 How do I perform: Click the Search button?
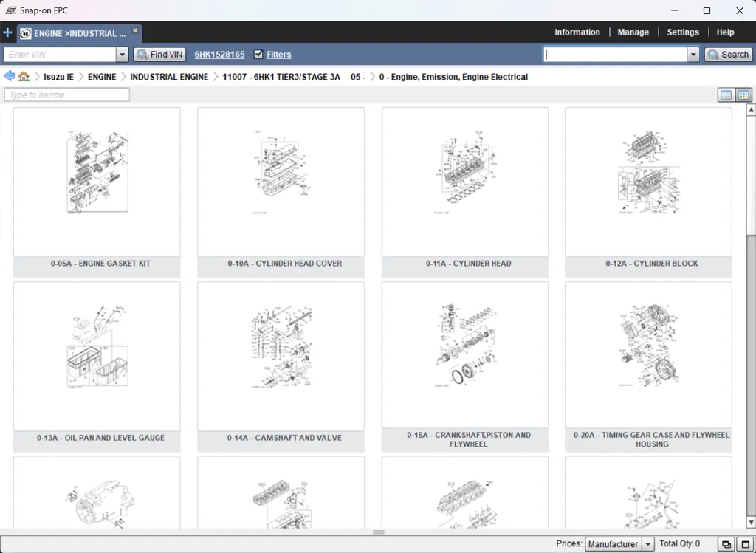click(x=728, y=55)
